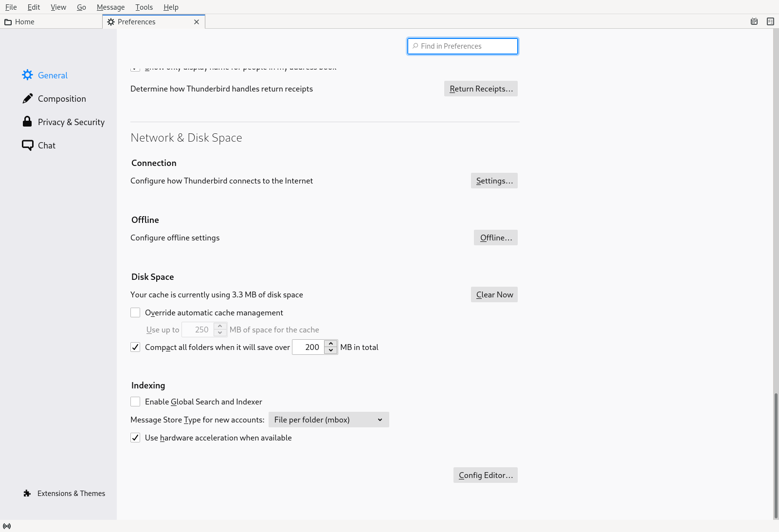This screenshot has height=532, width=779.
Task: Enable Global Search and Indexer
Action: (135, 402)
